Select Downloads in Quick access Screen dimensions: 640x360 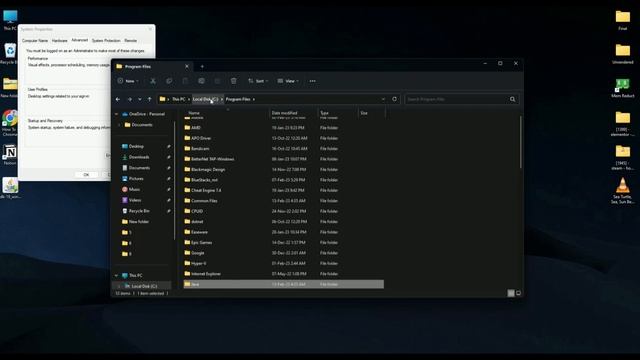pyautogui.click(x=139, y=157)
